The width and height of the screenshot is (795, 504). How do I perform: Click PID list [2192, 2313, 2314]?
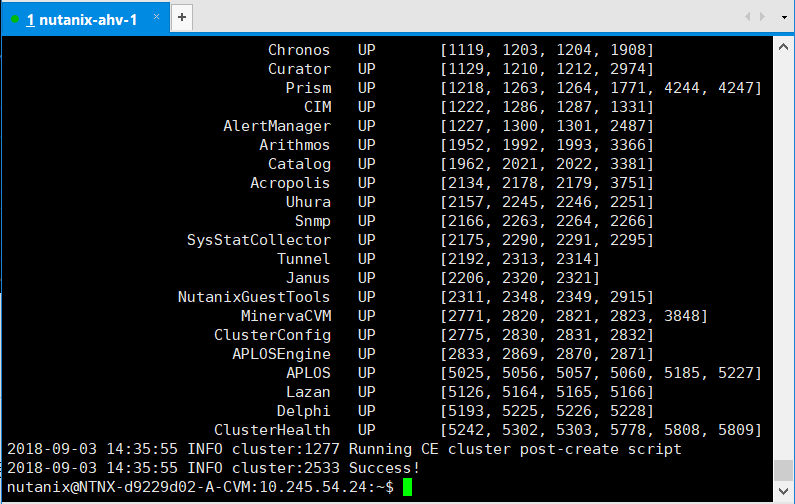[520, 259]
